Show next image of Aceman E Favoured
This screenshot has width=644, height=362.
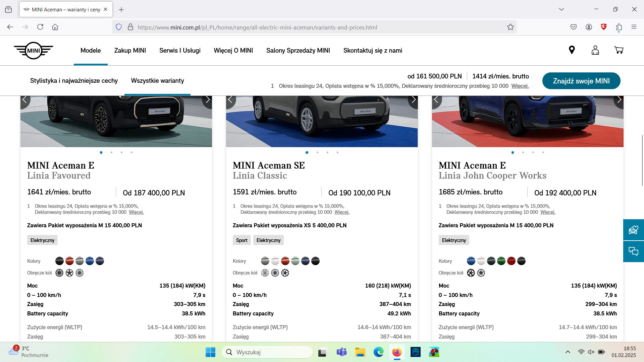pos(207,100)
